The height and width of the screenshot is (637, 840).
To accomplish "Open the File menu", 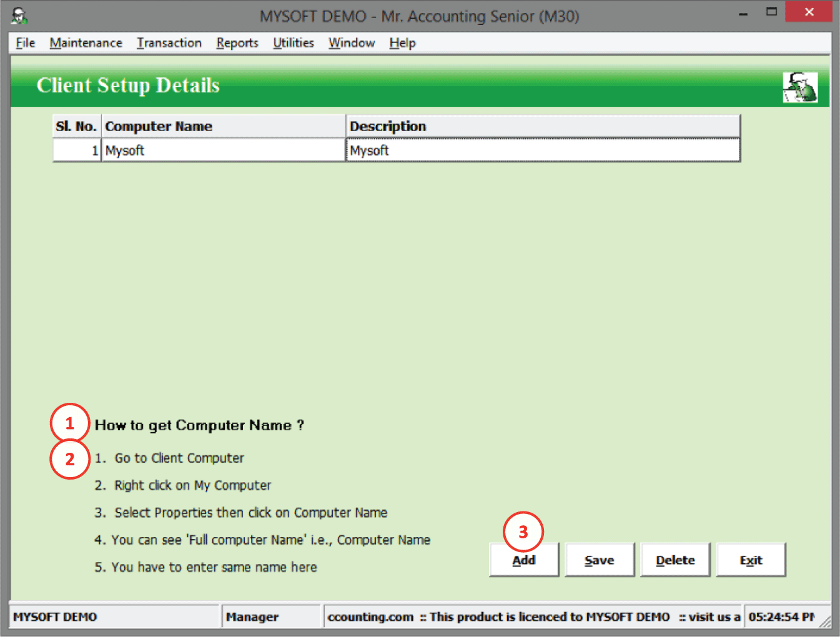I will coord(25,43).
